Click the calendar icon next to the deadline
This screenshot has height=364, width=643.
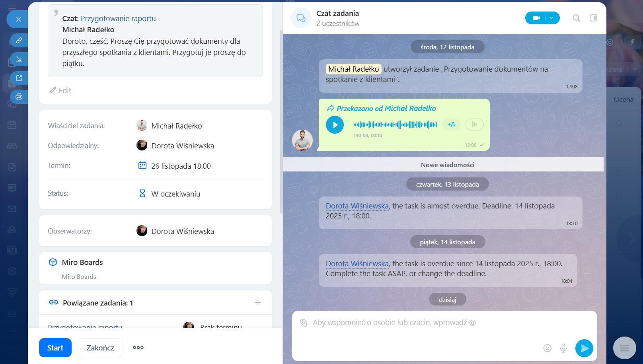coord(142,165)
